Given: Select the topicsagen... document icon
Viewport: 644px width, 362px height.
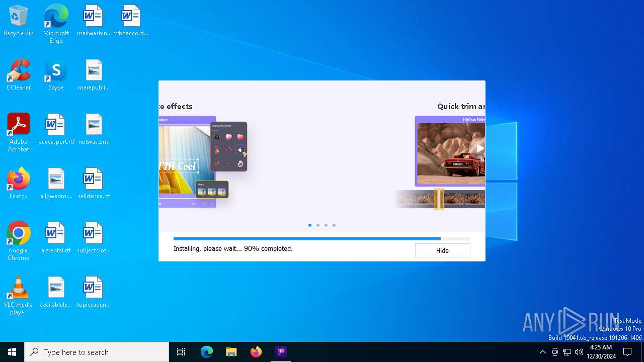Looking at the screenshot, I should 94,292.
